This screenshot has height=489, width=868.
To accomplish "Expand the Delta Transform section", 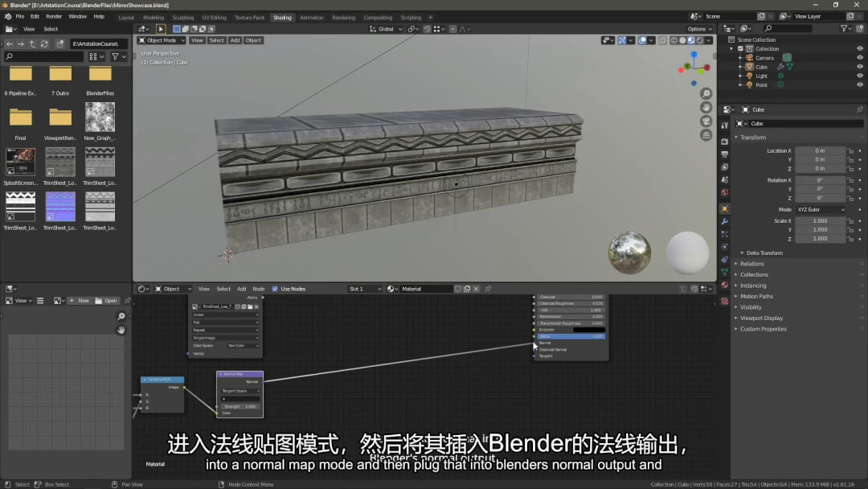I will pos(764,253).
